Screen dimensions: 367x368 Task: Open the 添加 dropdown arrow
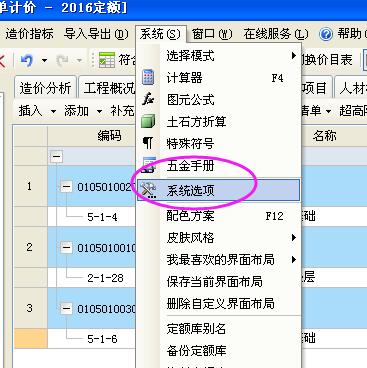[99, 111]
